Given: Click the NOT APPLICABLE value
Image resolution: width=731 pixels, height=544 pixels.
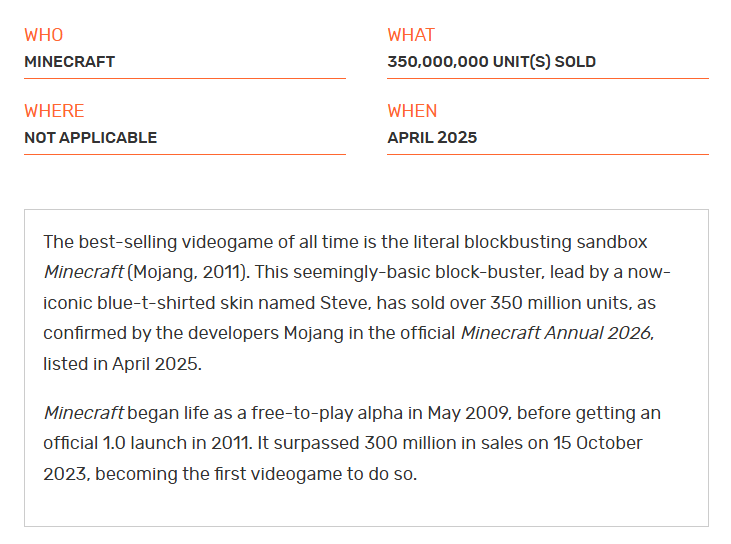Looking at the screenshot, I should coord(90,138).
